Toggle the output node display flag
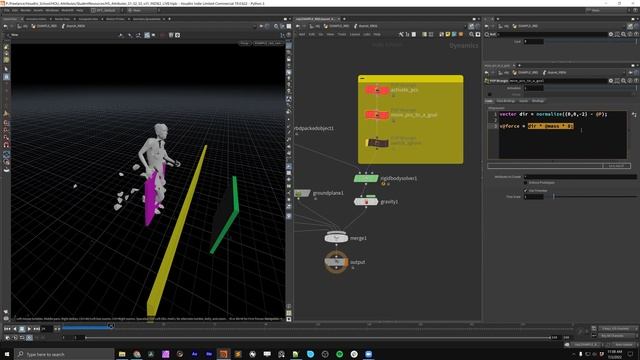Image resolution: width=640 pixels, height=360 pixels. tap(346, 262)
